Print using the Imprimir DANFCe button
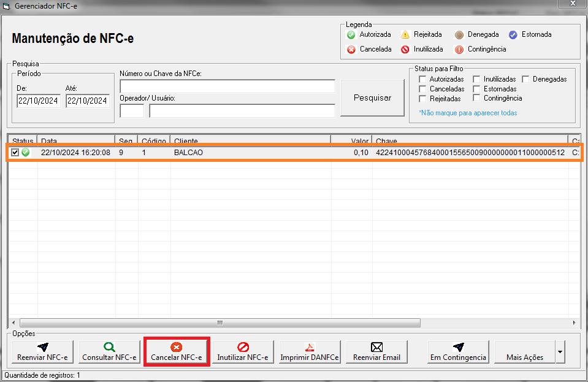Screen dimensions: 588x382 [x=310, y=352]
